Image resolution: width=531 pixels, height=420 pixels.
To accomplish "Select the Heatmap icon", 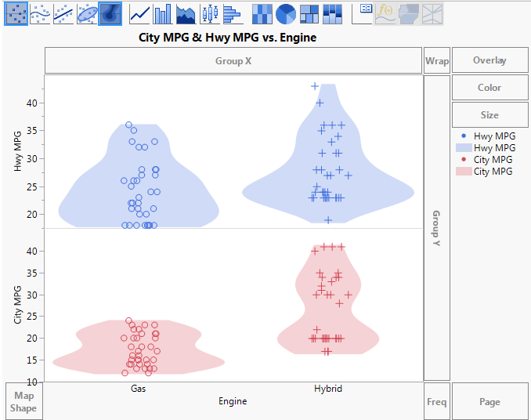I will (262, 14).
